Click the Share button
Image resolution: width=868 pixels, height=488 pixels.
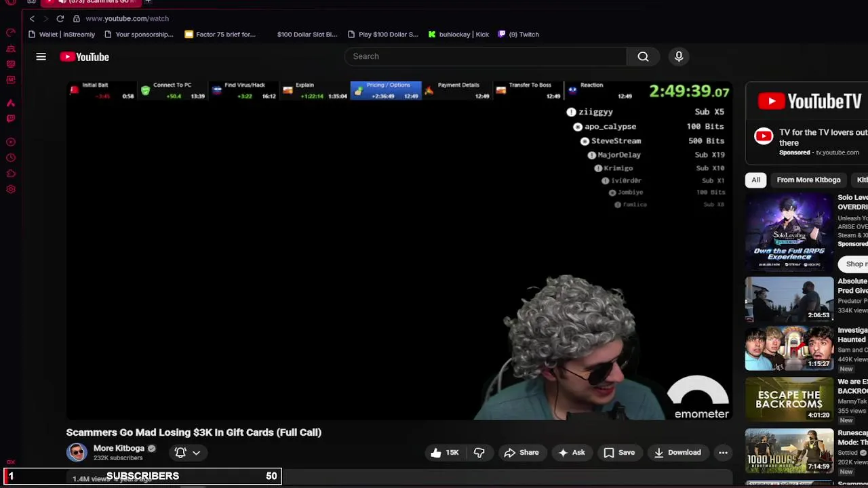(521, 453)
